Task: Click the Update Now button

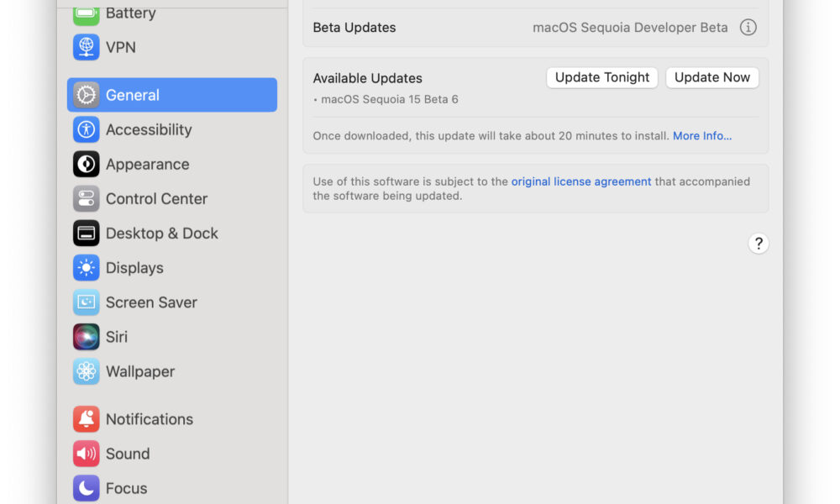Action: [712, 77]
